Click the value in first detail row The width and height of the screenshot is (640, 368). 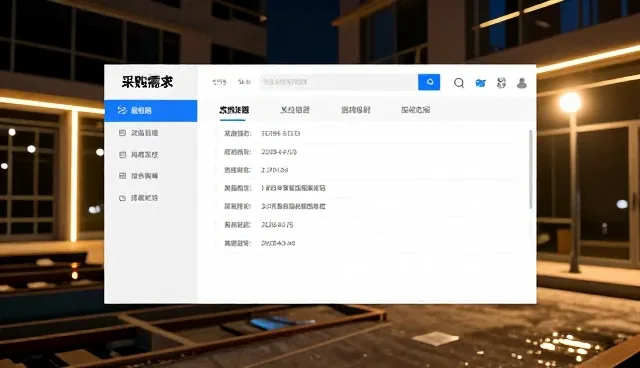[x=281, y=133]
